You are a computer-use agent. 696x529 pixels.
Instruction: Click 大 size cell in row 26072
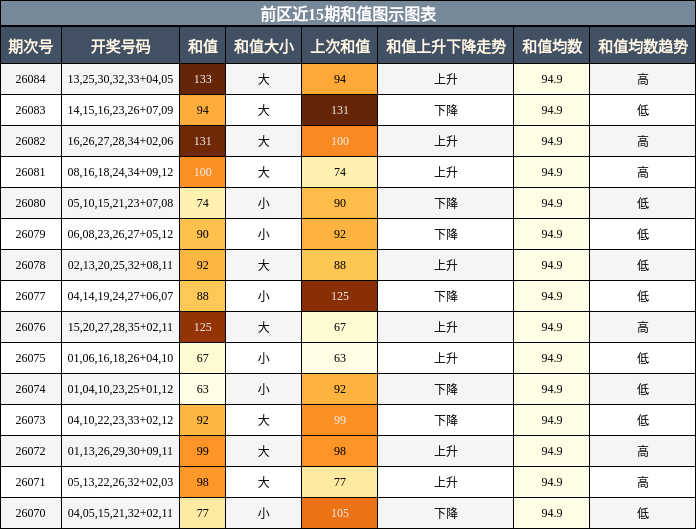tap(264, 451)
